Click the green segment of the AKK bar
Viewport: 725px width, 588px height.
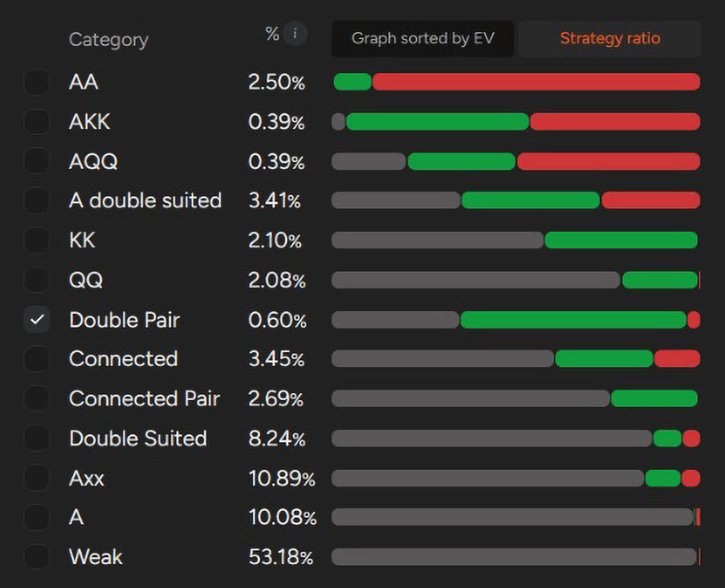pyautogui.click(x=438, y=122)
